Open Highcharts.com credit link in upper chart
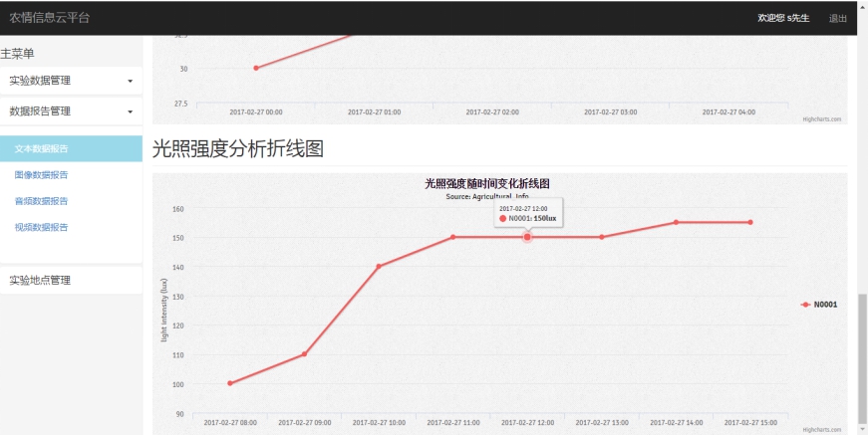This screenshot has width=868, height=435. pos(822,118)
